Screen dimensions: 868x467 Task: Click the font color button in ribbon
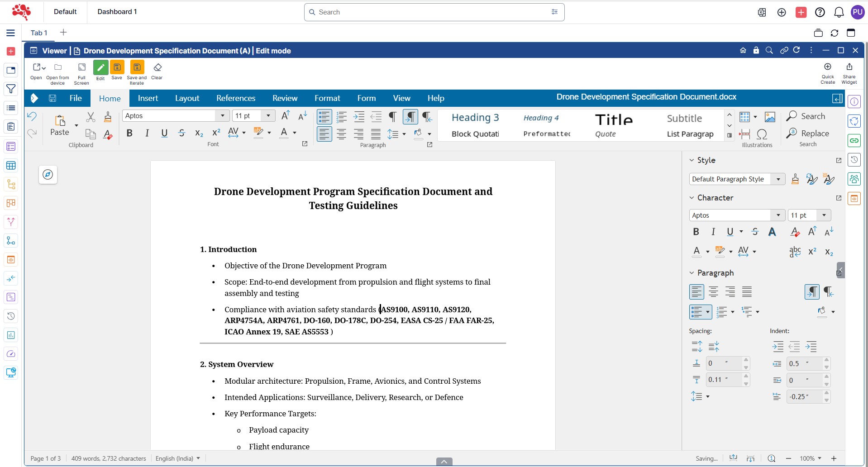tap(284, 133)
